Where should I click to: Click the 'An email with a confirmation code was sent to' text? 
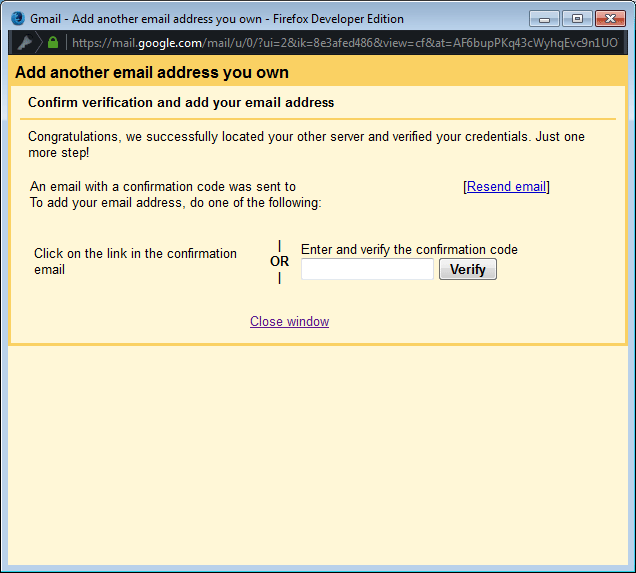click(x=163, y=187)
